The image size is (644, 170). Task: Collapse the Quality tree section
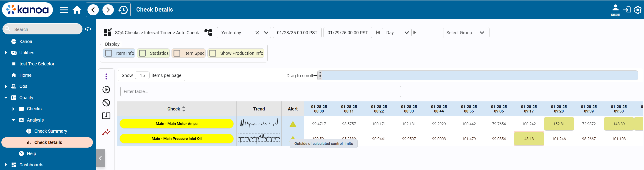click(x=6, y=98)
